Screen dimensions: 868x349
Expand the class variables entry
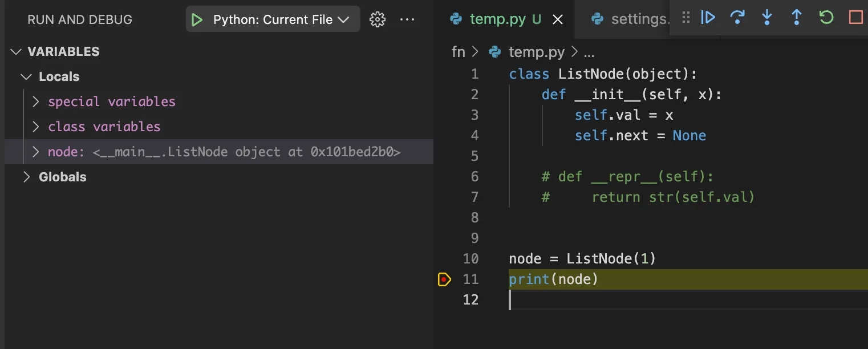[x=36, y=127]
